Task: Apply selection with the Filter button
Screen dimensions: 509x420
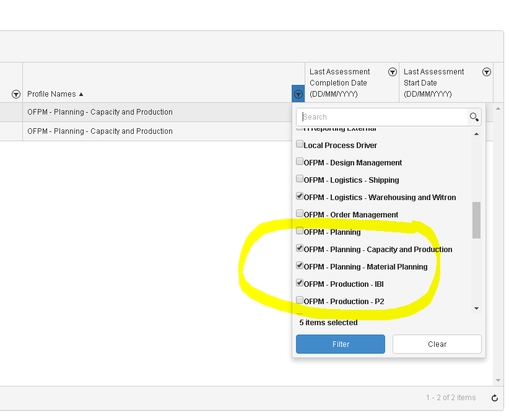Action: [x=341, y=344]
